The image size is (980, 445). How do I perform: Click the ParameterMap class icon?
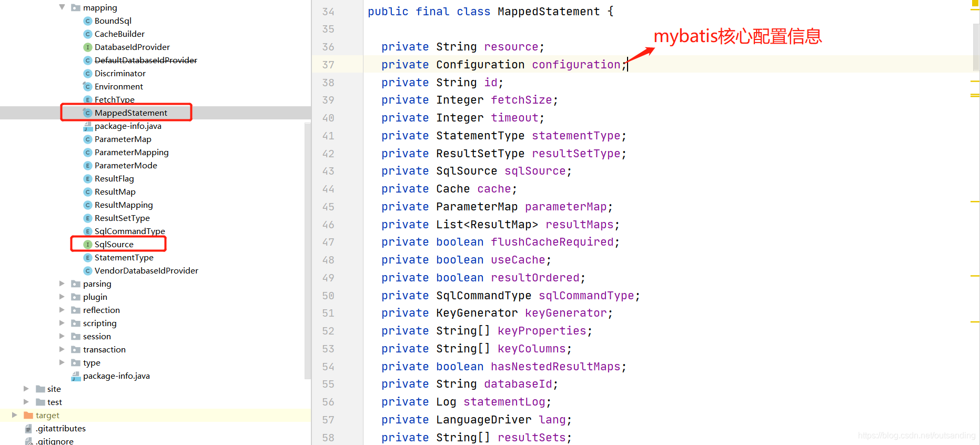click(x=88, y=139)
